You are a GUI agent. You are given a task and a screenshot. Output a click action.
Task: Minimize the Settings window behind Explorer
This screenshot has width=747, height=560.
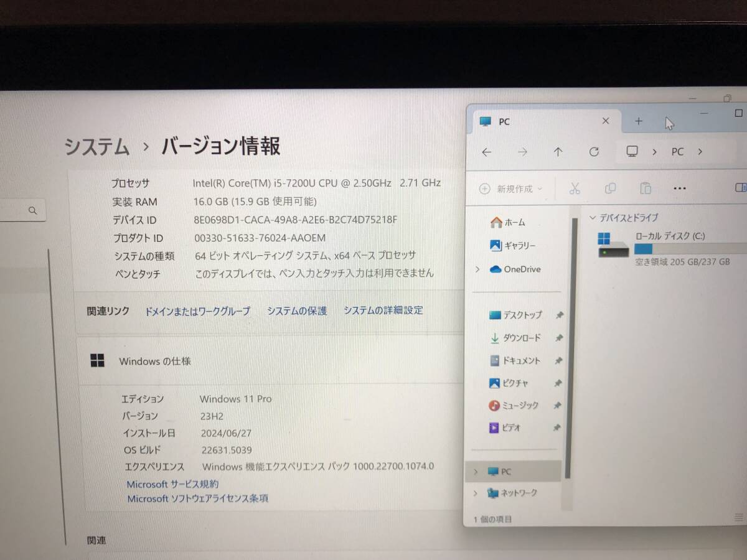(693, 99)
